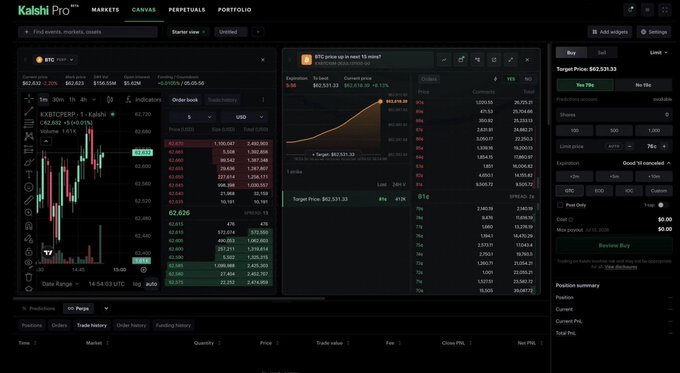680x373 pixels.
Task: Select the emoji sticker tool
Action: [29, 187]
